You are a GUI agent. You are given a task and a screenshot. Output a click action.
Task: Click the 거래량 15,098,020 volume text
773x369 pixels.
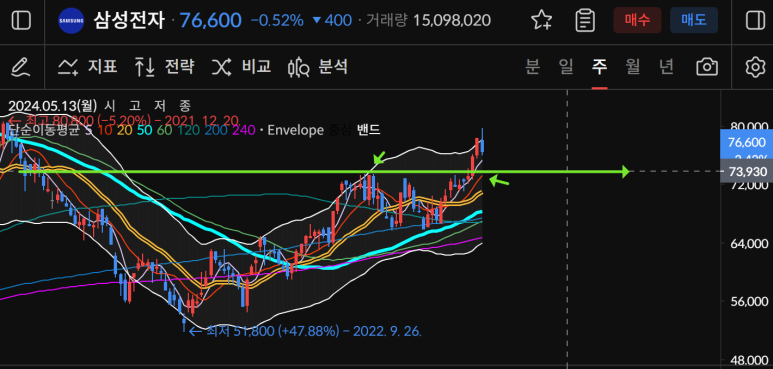tap(428, 21)
